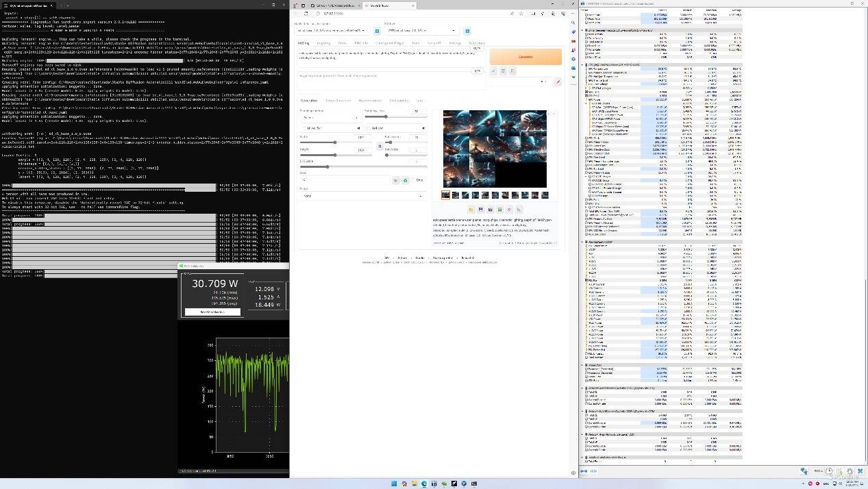Click the Reset Min/Max/Avg button in power meter
Screen dimensions: 868x489
tap(212, 312)
